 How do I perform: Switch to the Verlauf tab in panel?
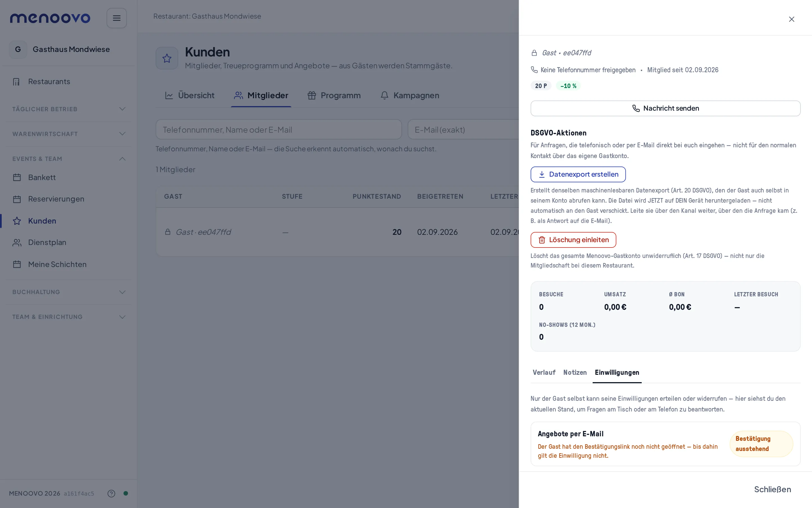coord(544,372)
